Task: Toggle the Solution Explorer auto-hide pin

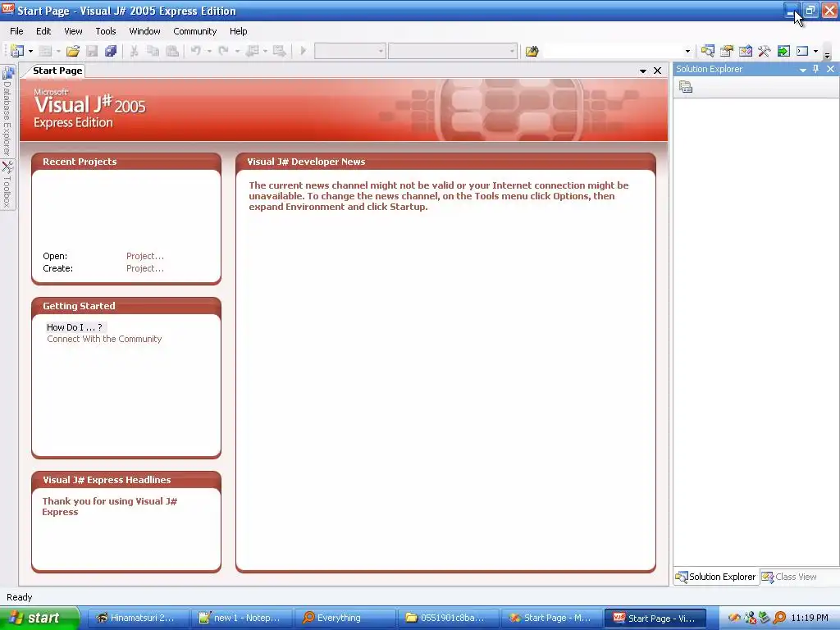Action: tap(816, 69)
